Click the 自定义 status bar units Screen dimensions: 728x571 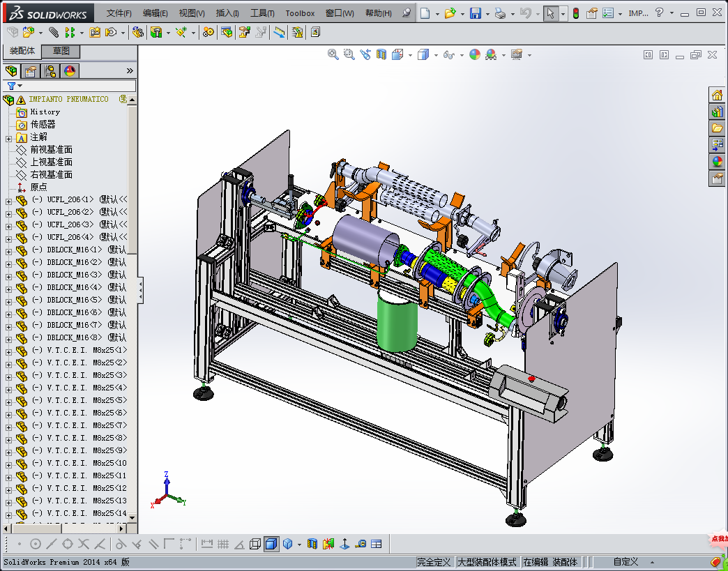[625, 562]
